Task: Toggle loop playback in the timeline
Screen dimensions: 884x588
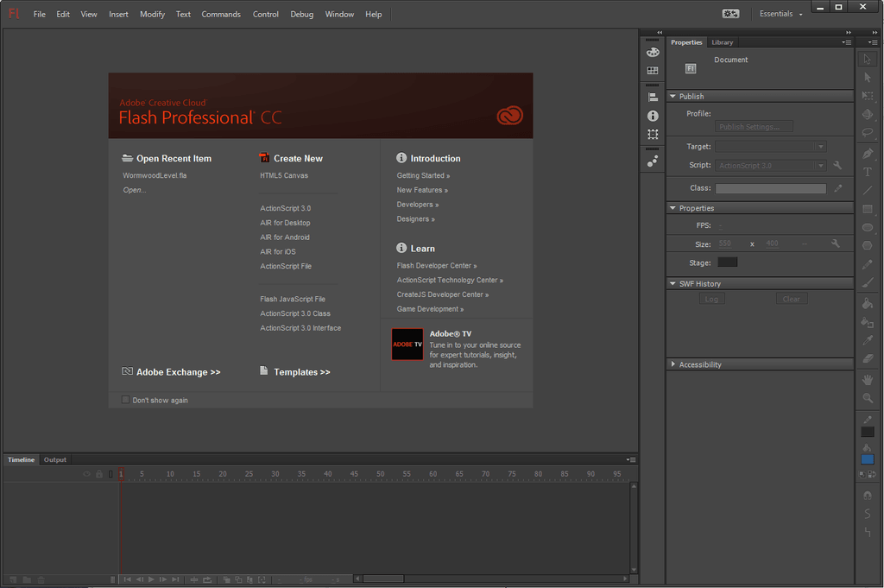Action: 207,579
